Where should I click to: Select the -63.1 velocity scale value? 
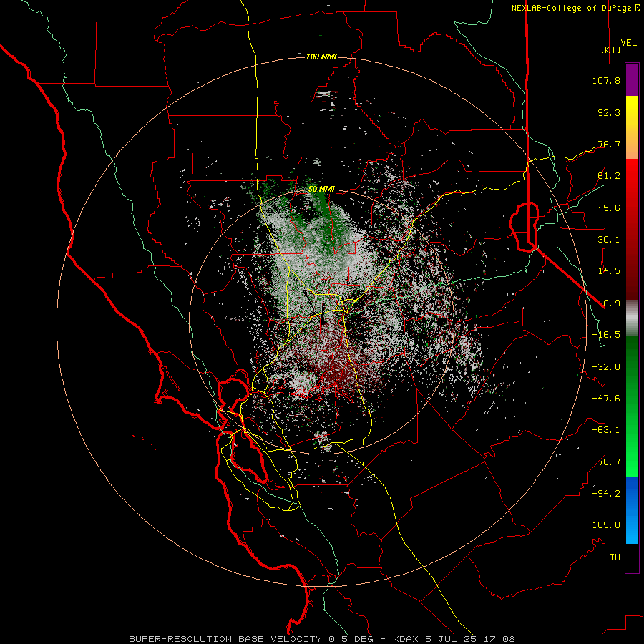coord(606,430)
